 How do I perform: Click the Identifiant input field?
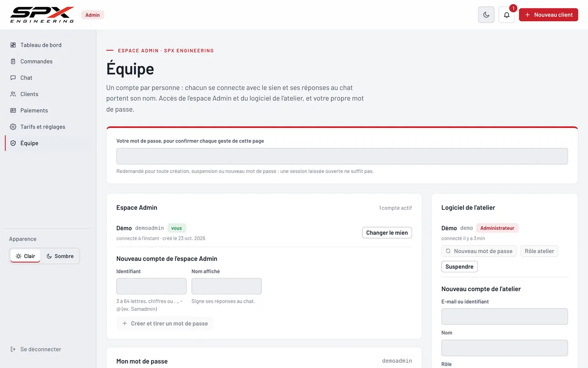[152, 286]
